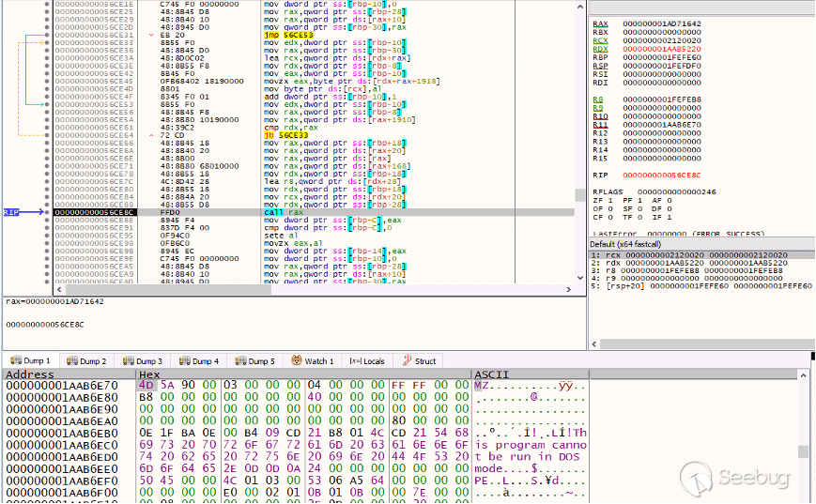Open the Watch 1 tab

click(313, 361)
